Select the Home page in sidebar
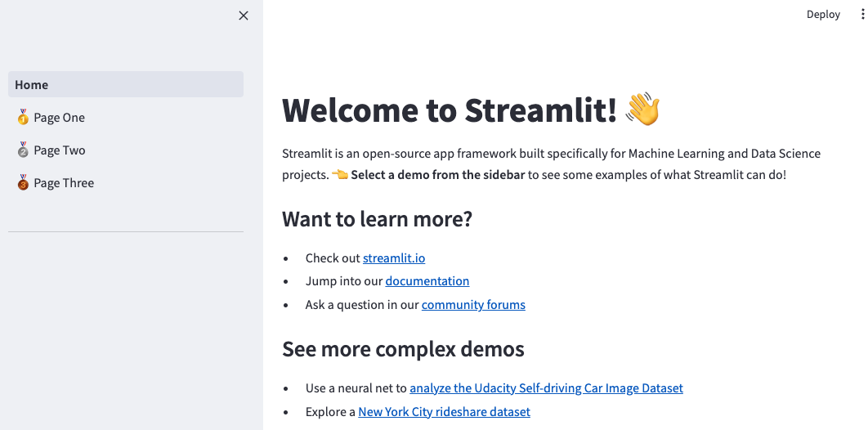The height and width of the screenshot is (430, 868). click(x=126, y=84)
